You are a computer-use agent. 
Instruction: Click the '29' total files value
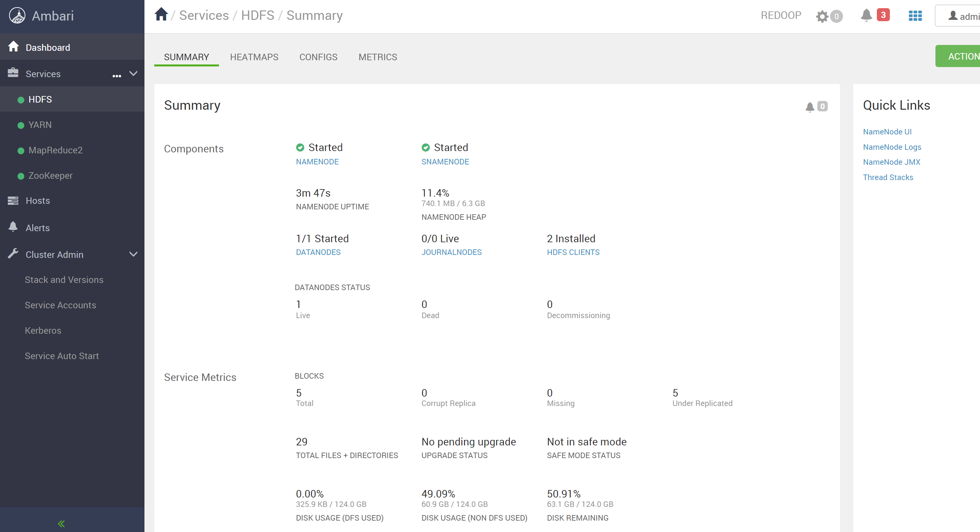point(302,442)
